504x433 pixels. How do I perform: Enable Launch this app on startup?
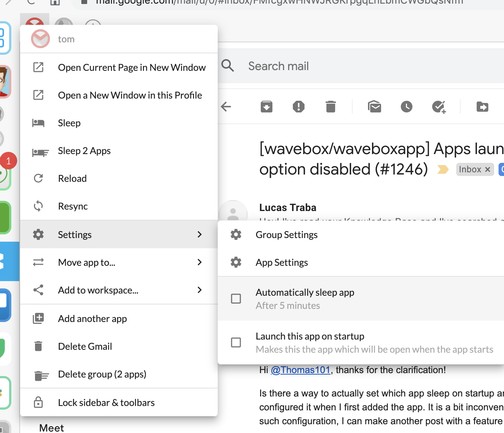click(236, 342)
